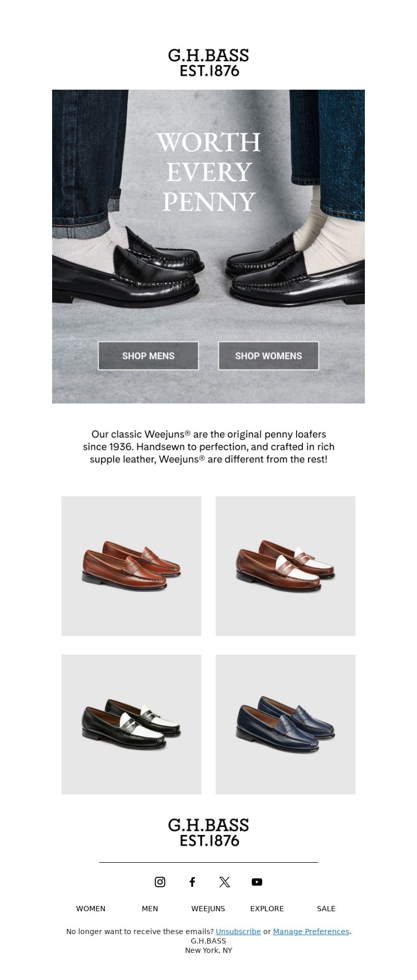The width and height of the screenshot is (417, 980).
Task: Click the G.H.Bass logo at the top
Action: [x=208, y=63]
